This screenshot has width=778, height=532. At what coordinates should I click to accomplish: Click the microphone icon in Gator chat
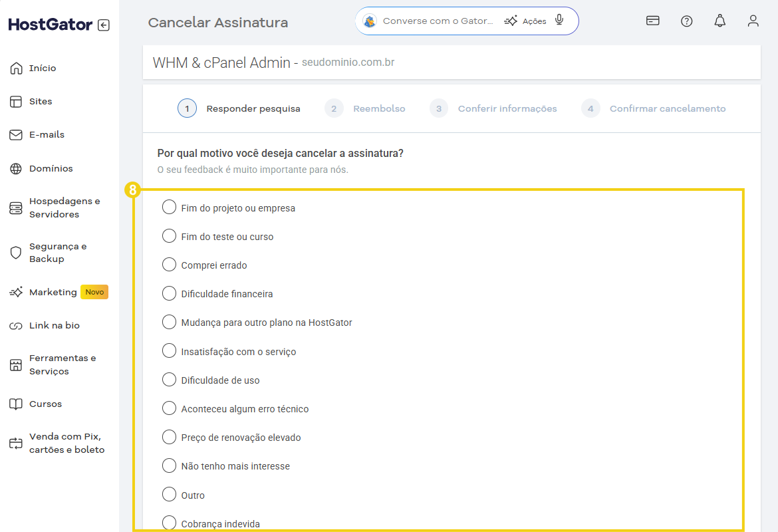[x=559, y=21]
